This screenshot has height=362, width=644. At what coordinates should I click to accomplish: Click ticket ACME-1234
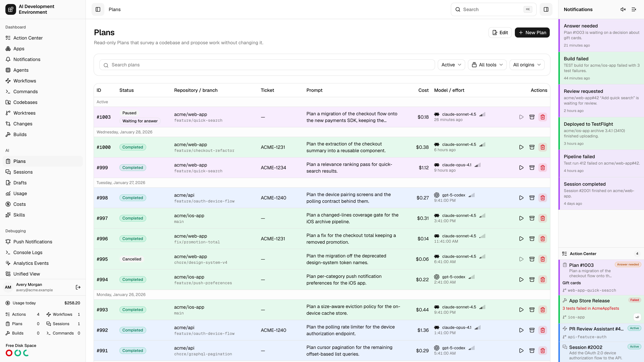coord(273,168)
